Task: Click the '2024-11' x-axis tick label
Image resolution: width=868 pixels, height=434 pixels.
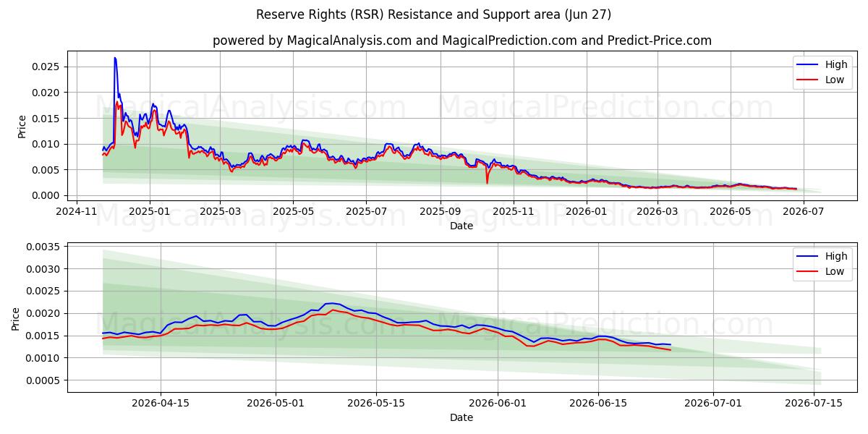Action: point(77,211)
